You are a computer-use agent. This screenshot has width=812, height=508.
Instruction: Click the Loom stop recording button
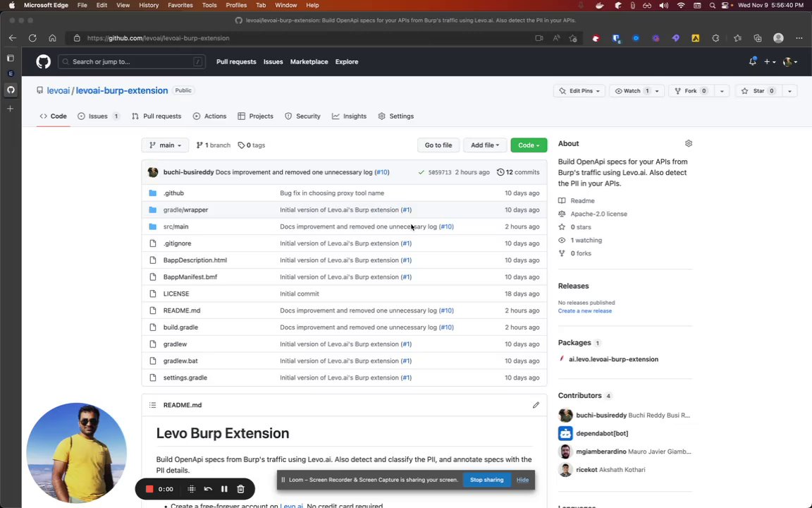pos(149,489)
